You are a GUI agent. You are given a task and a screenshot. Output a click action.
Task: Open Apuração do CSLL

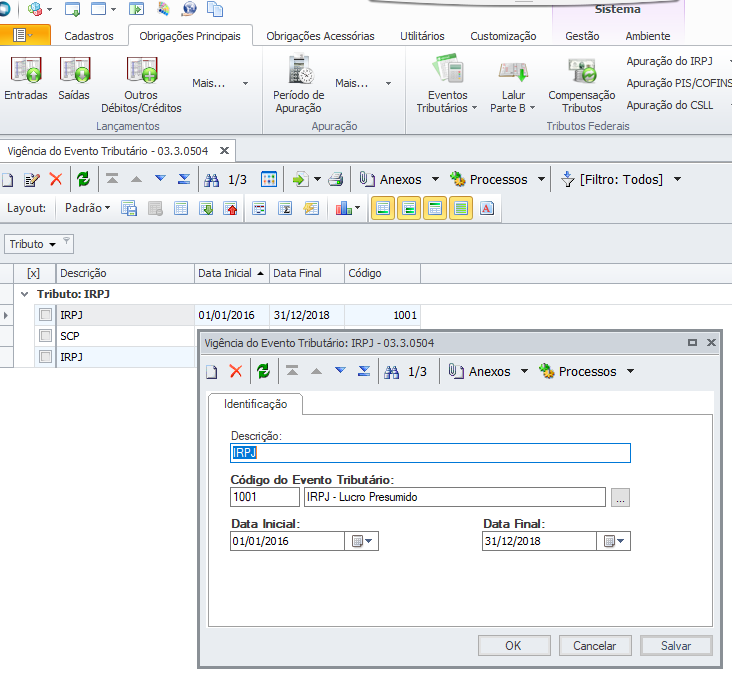coord(669,105)
